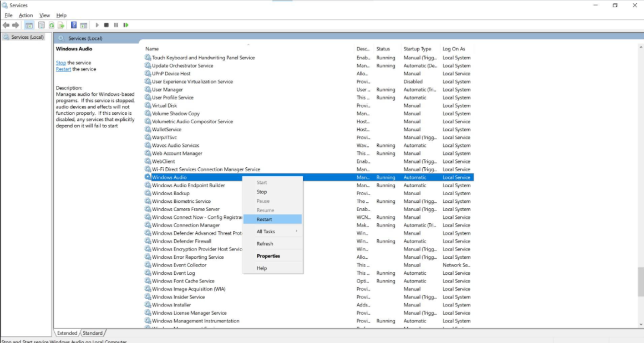Click the Restart Service toolbar icon
This screenshot has height=343, width=644.
tap(125, 24)
